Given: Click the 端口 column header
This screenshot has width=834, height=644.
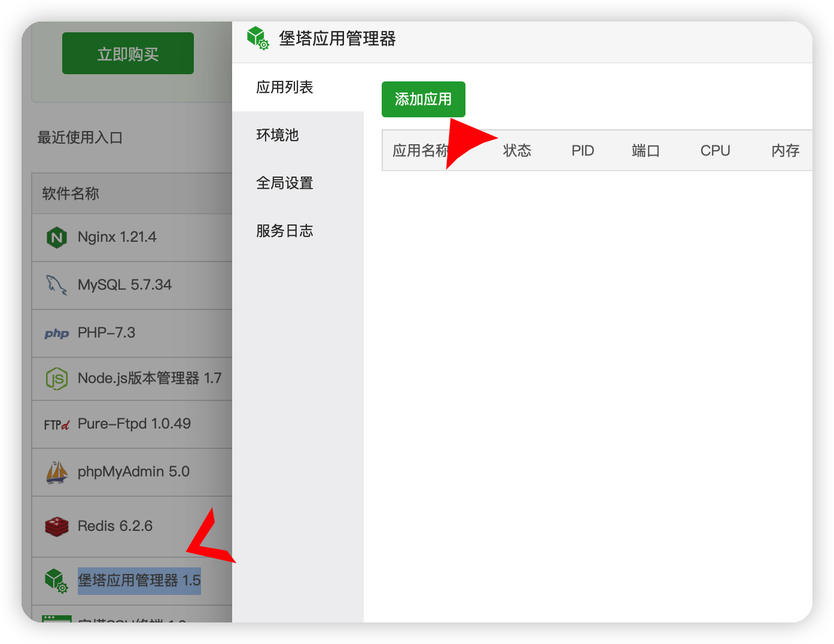Looking at the screenshot, I should pyautogui.click(x=646, y=151).
